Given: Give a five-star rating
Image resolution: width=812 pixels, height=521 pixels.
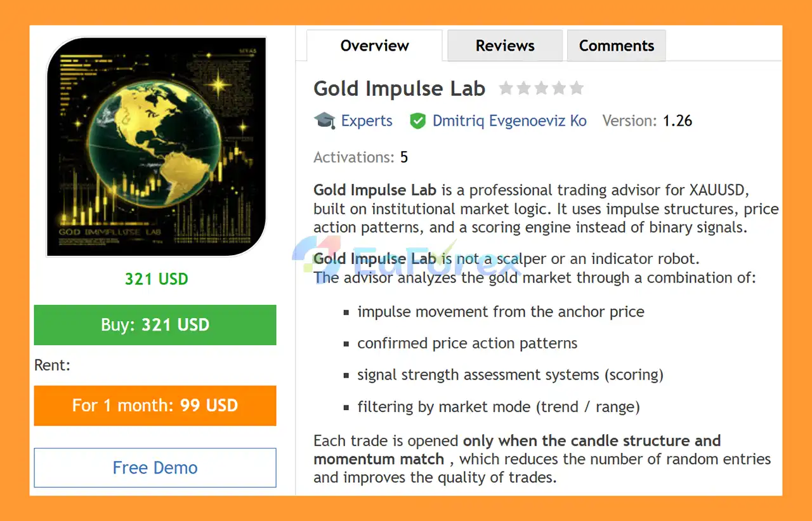Looking at the screenshot, I should click(x=577, y=88).
